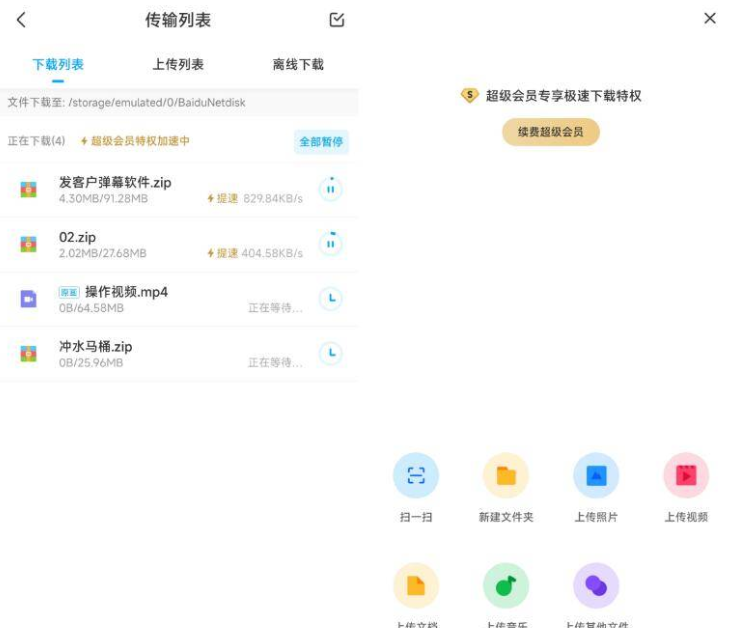The image size is (740, 628).
Task: Tap 上传其他文件 purple icon
Action: [x=596, y=586]
